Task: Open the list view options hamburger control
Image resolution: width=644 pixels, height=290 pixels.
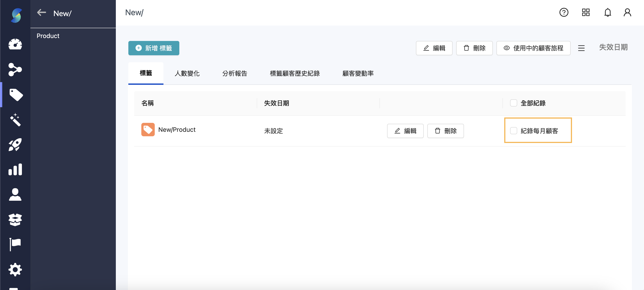Action: [x=581, y=48]
